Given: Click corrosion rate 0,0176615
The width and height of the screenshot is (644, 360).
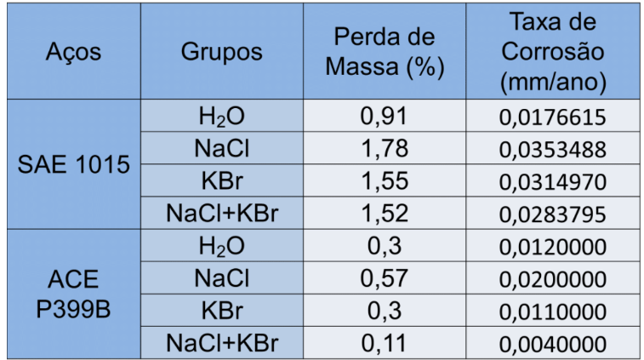Looking at the screenshot, I should 553,117.
